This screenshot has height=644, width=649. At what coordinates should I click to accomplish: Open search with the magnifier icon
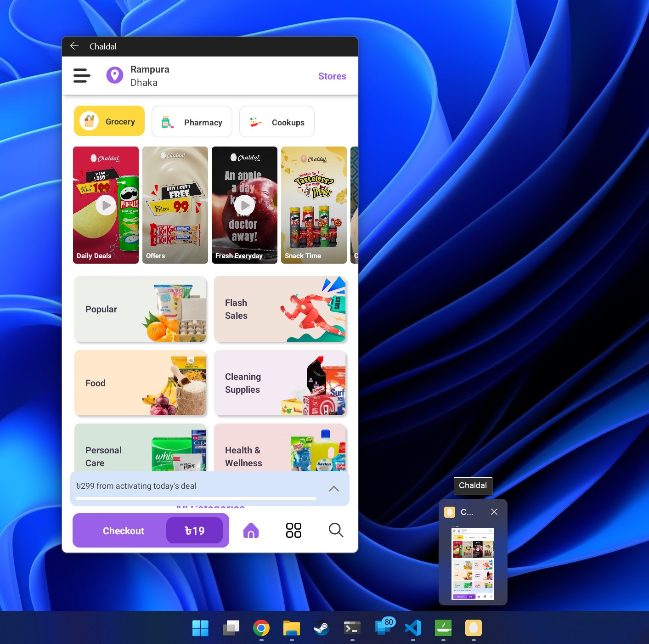point(336,530)
